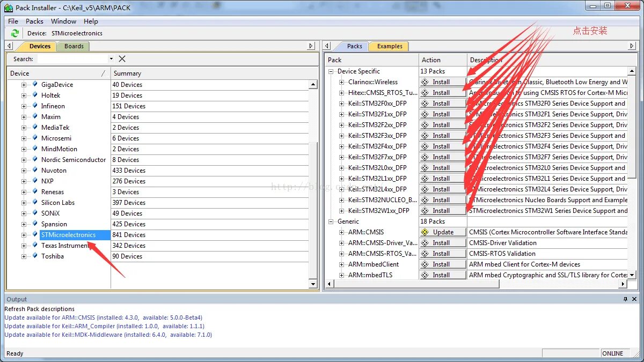Screen dimensions: 644x362
Task: Select the Packs tab
Action: (354, 46)
